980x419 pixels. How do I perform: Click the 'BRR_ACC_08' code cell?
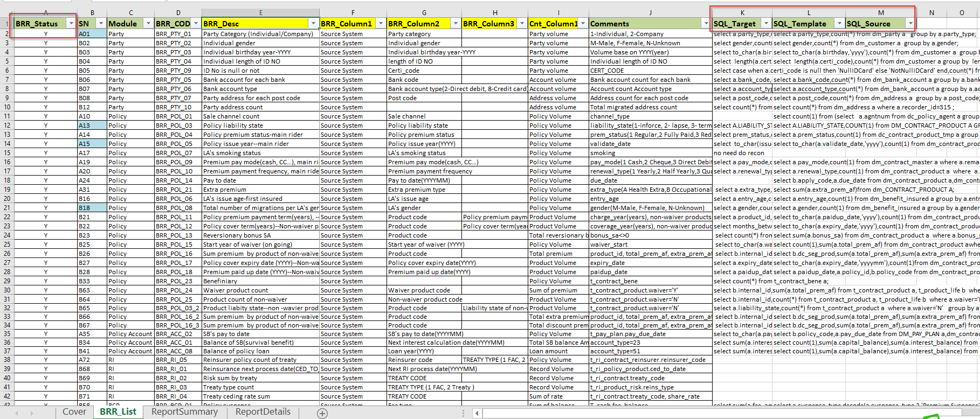(178, 351)
